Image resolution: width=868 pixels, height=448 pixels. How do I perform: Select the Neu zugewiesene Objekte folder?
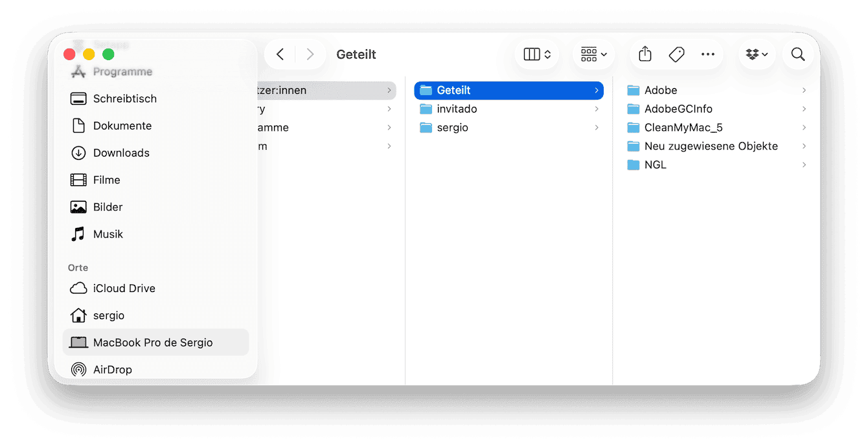711,146
